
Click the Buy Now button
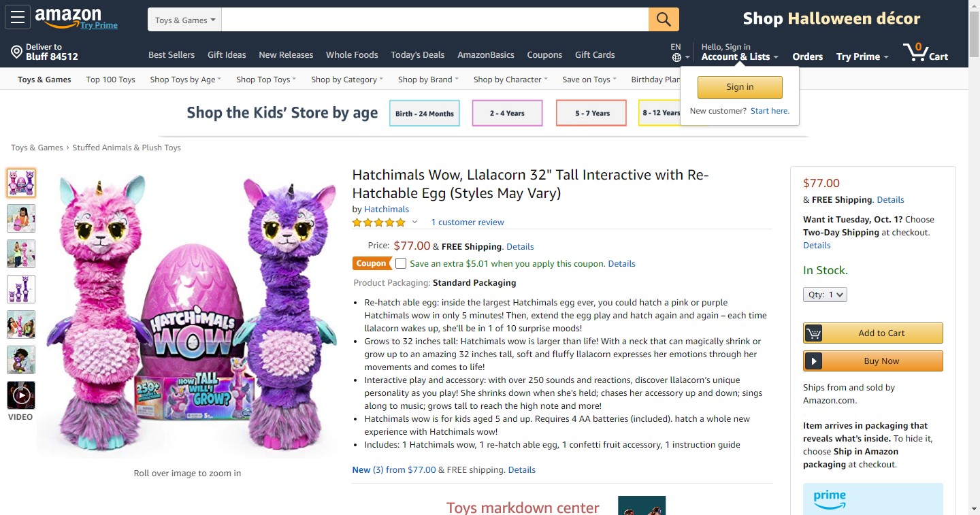coord(873,361)
